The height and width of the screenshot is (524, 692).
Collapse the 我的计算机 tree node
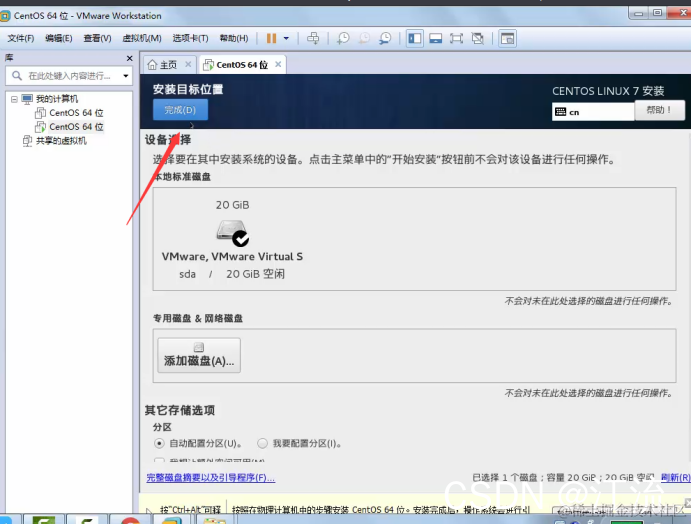coord(14,99)
